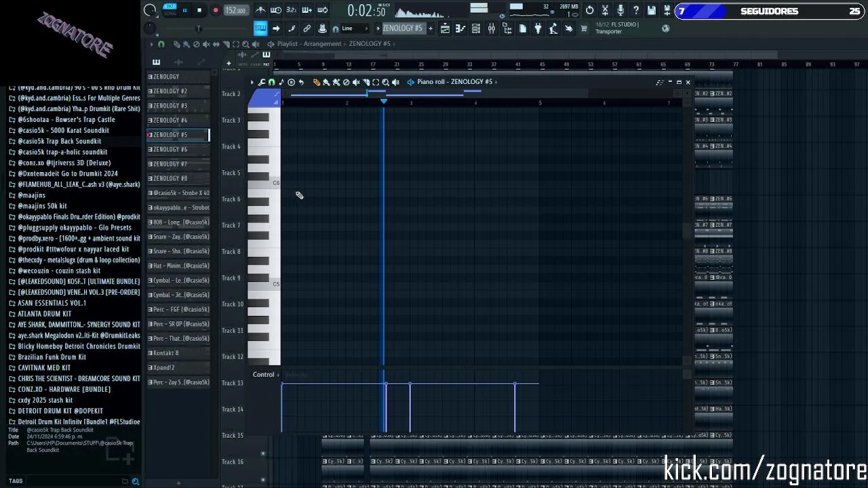Open the tempo tapper icon
The image size is (868, 488).
pyautogui.click(x=553, y=28)
